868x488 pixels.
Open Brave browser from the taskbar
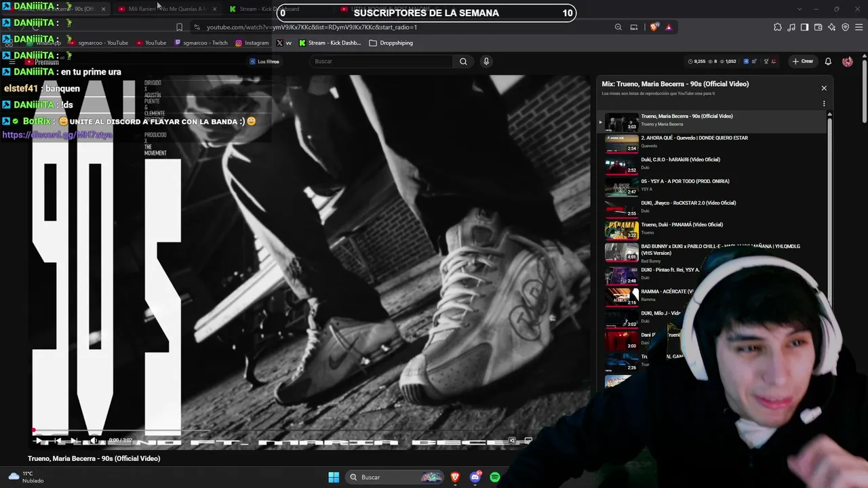(456, 477)
